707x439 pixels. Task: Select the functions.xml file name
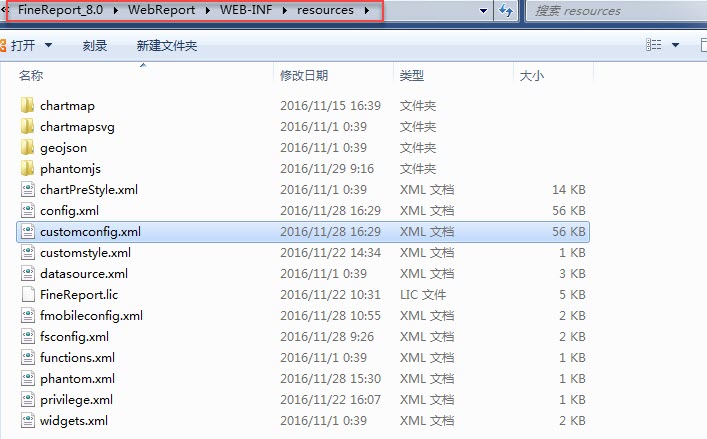click(77, 357)
